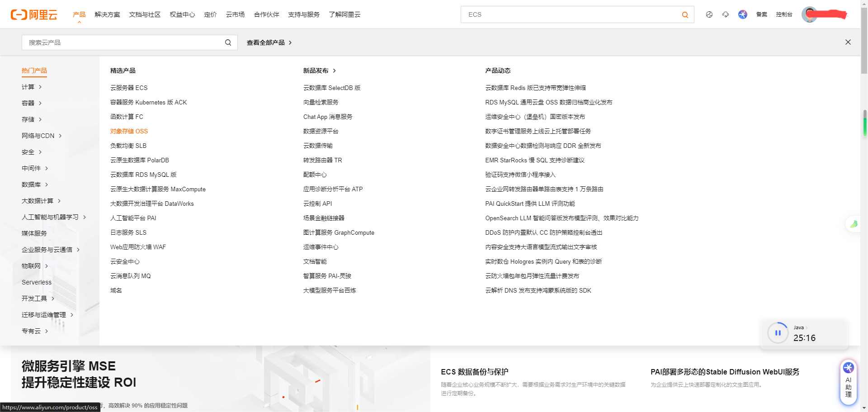Expand the 存储 category
Screen dimensions: 868x412
click(32, 119)
